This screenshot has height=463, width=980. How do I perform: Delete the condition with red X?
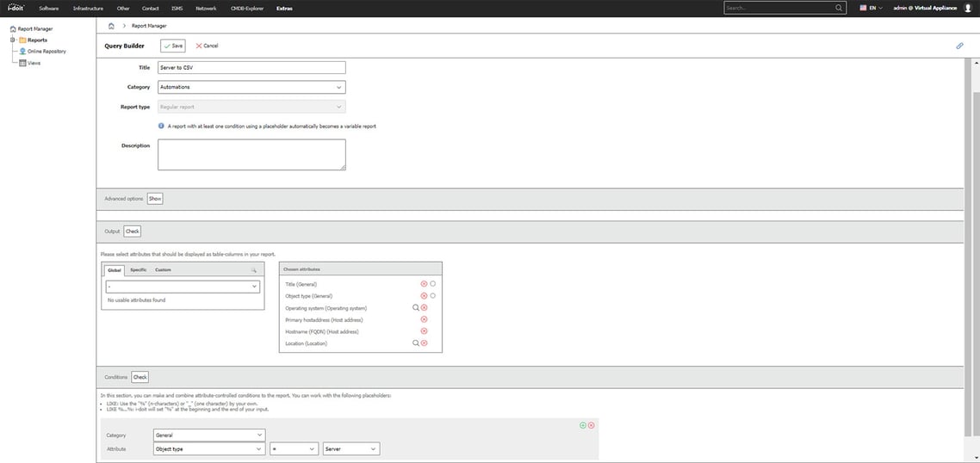pos(592,425)
